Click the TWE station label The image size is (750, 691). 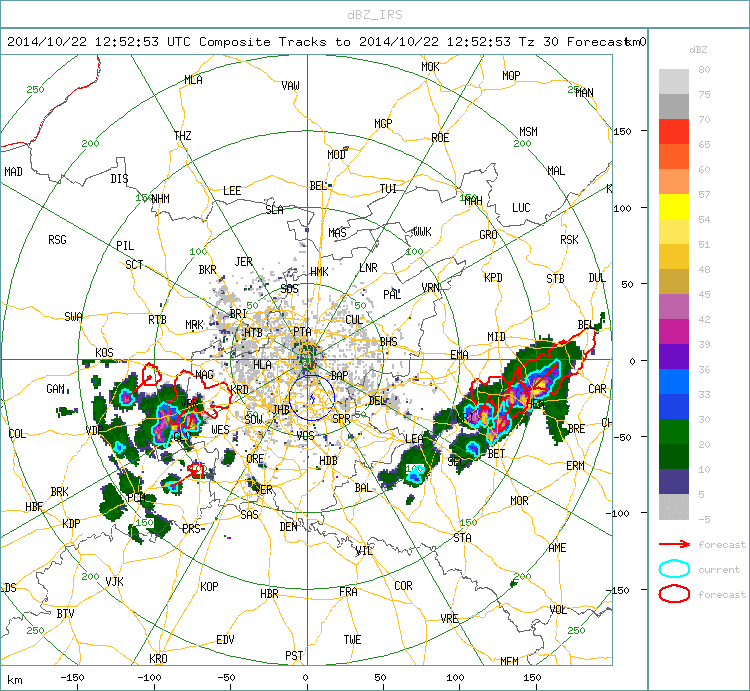click(x=353, y=640)
